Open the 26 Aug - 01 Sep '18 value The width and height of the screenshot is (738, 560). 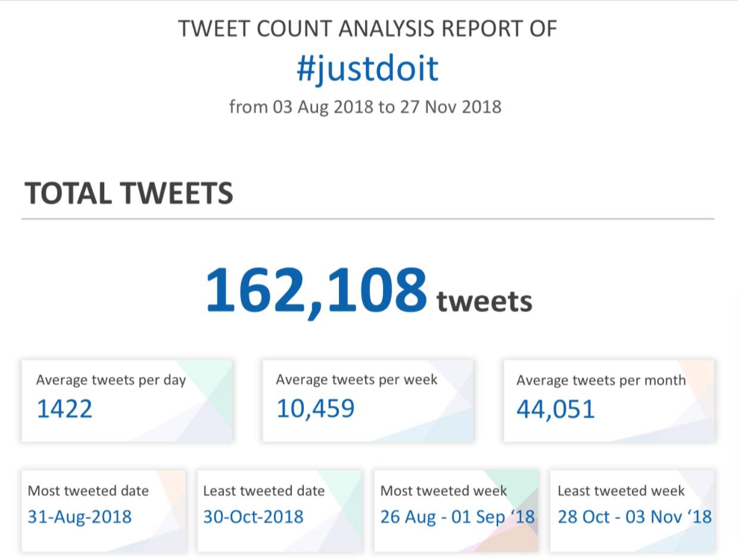[x=457, y=517]
